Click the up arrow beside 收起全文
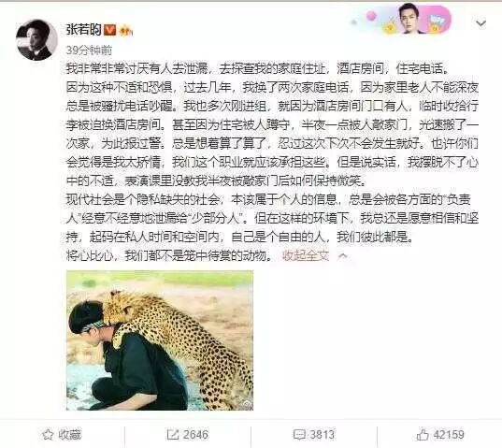502x448 pixels. point(343,256)
